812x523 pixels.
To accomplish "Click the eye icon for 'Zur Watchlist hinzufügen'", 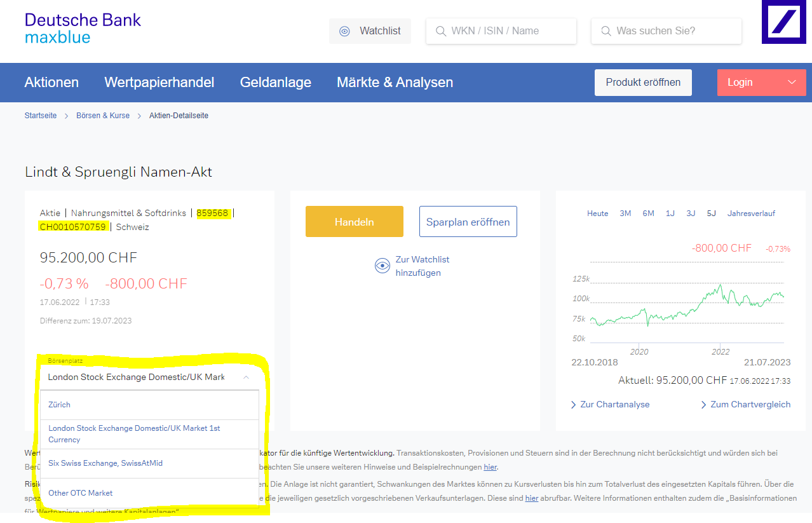I will [382, 266].
